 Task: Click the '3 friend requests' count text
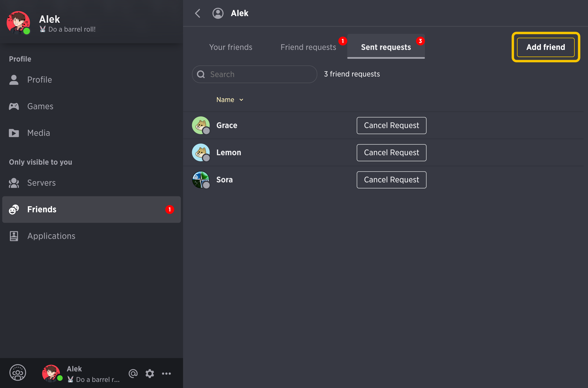(x=352, y=74)
